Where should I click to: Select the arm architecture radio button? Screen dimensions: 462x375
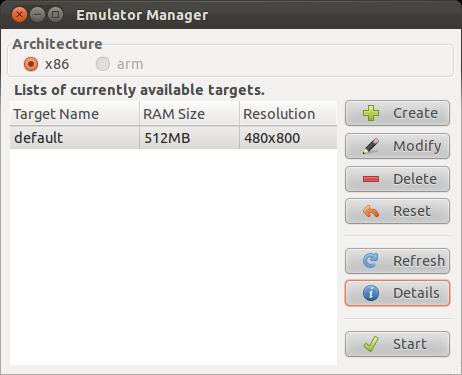pos(103,64)
